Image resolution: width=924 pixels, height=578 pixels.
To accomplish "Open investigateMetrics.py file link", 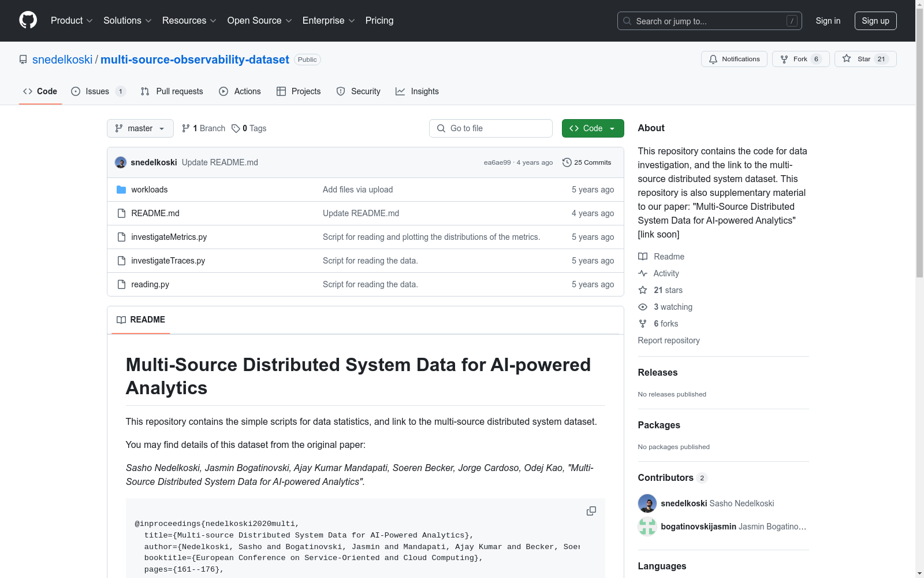I will coord(169,237).
